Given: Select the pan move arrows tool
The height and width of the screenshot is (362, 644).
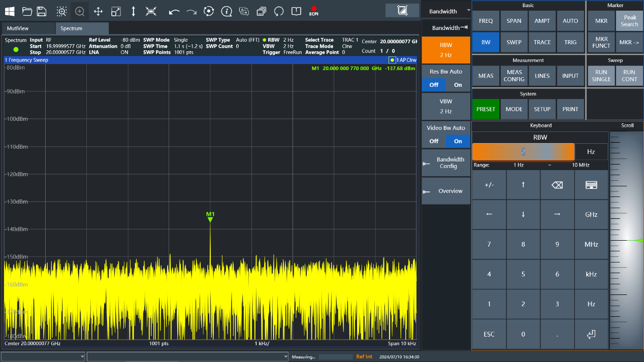Looking at the screenshot, I should point(98,11).
